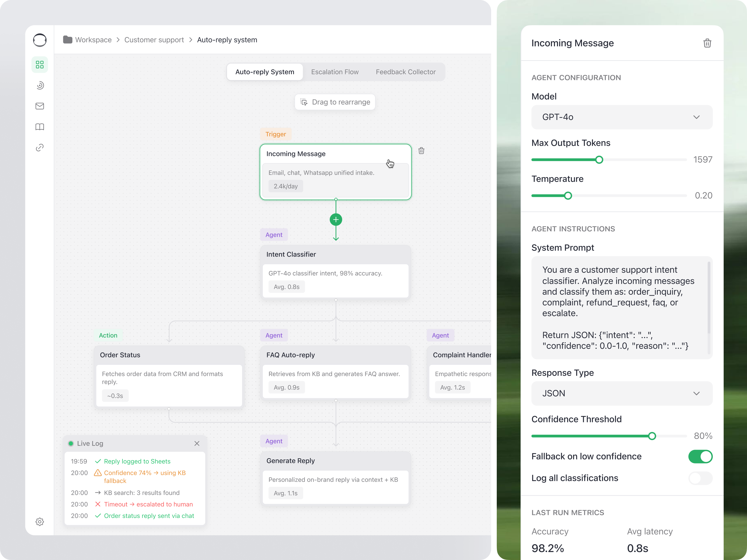Screen dimensions: 747x560
Task: Click the checkmark on Order status reply entry
Action: coord(98,516)
